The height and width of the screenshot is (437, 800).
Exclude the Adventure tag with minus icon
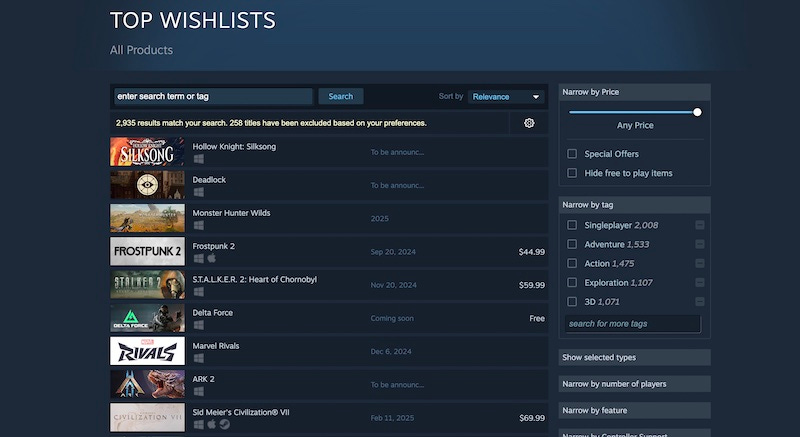click(699, 244)
